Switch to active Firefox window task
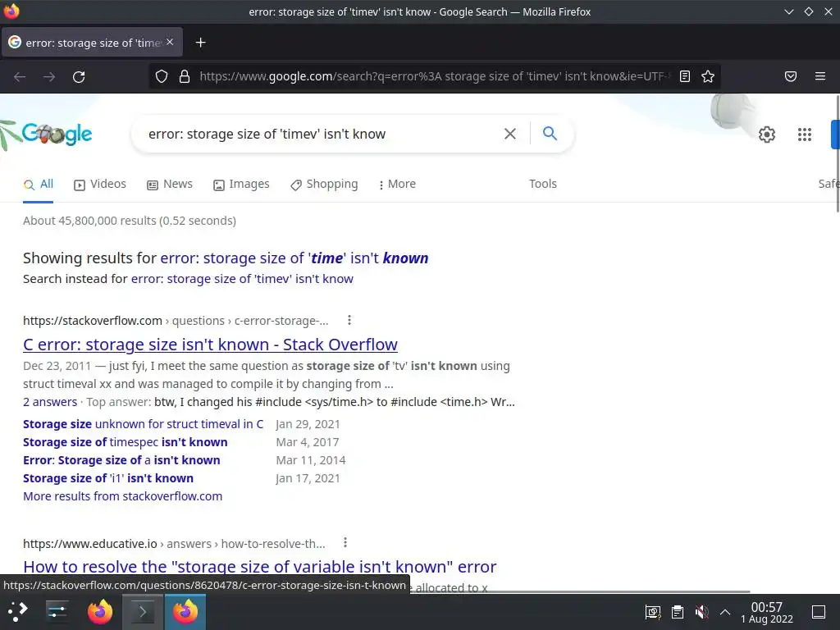This screenshot has height=630, width=840. 185,612
